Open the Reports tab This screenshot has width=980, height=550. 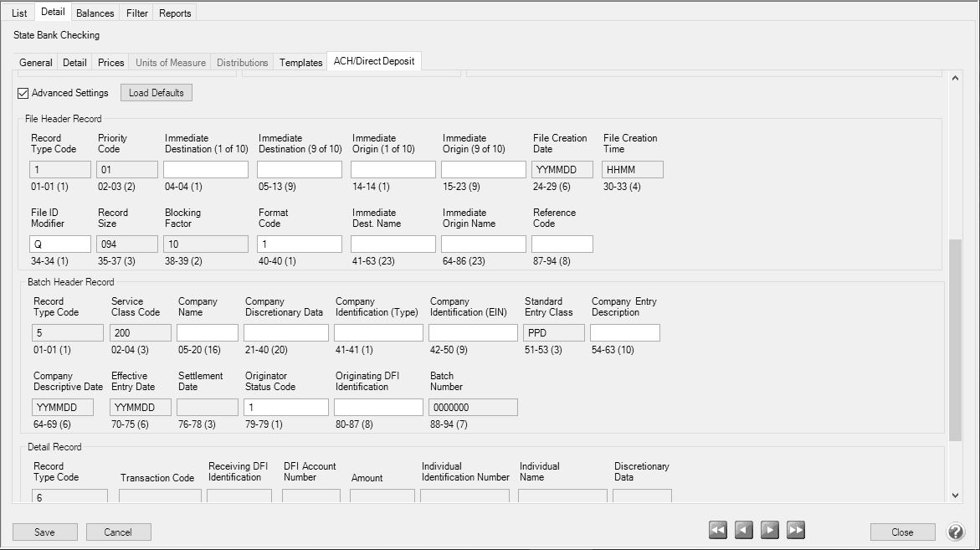[175, 13]
